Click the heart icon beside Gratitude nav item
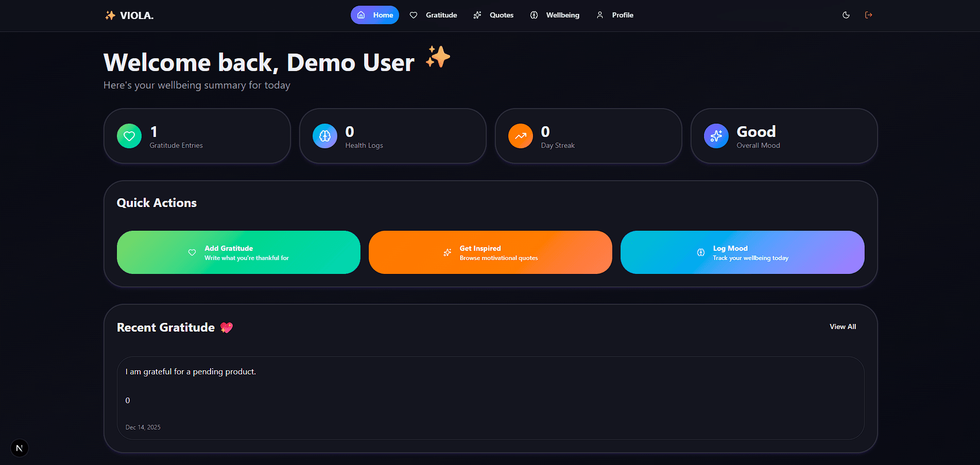This screenshot has height=465, width=980. [x=413, y=15]
